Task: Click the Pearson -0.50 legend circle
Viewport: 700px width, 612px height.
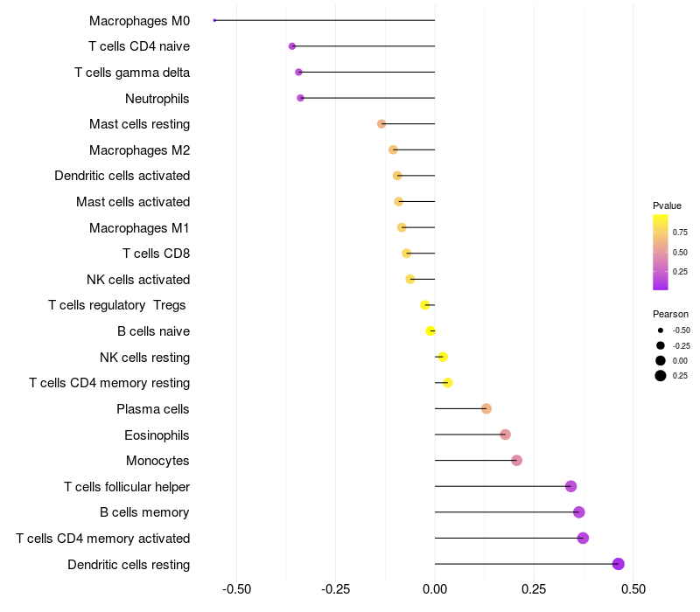Action: pos(661,330)
